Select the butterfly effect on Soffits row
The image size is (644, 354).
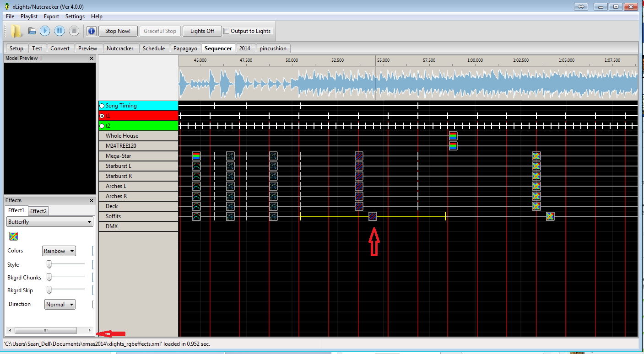[550, 216]
